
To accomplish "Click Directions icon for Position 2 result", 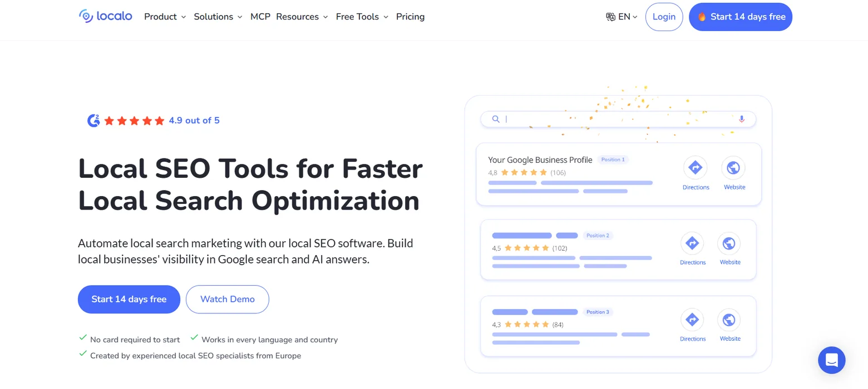I will [692, 243].
